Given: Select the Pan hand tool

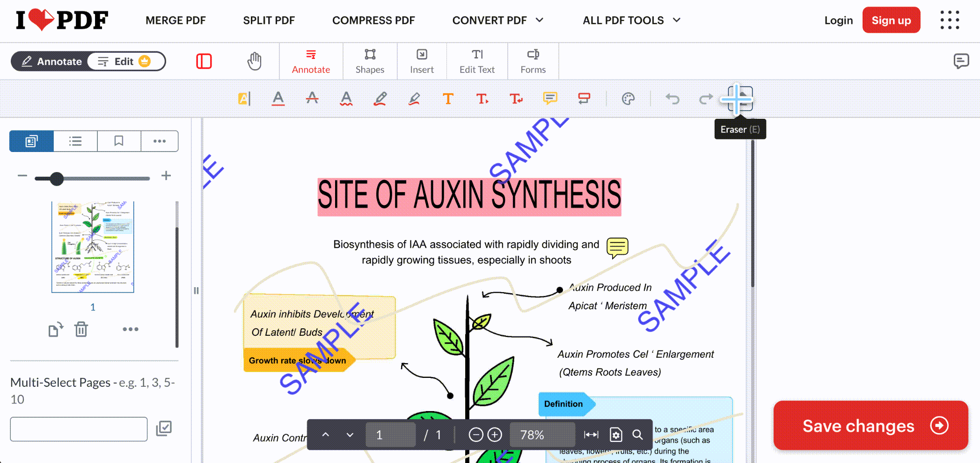Looking at the screenshot, I should pyautogui.click(x=254, y=61).
